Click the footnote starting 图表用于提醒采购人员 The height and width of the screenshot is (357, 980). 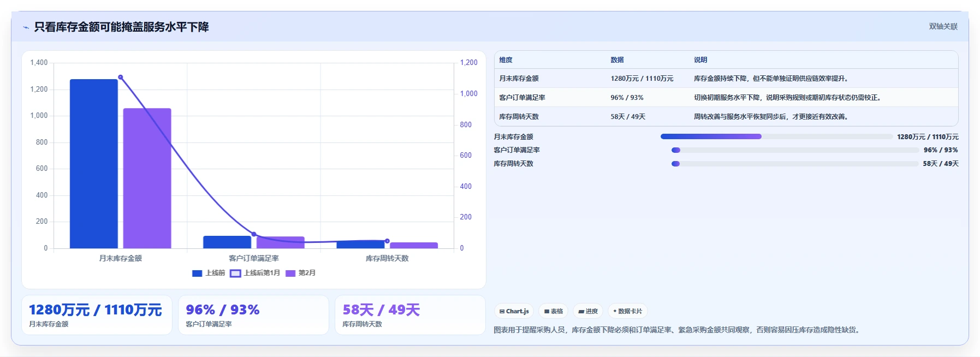click(x=678, y=330)
